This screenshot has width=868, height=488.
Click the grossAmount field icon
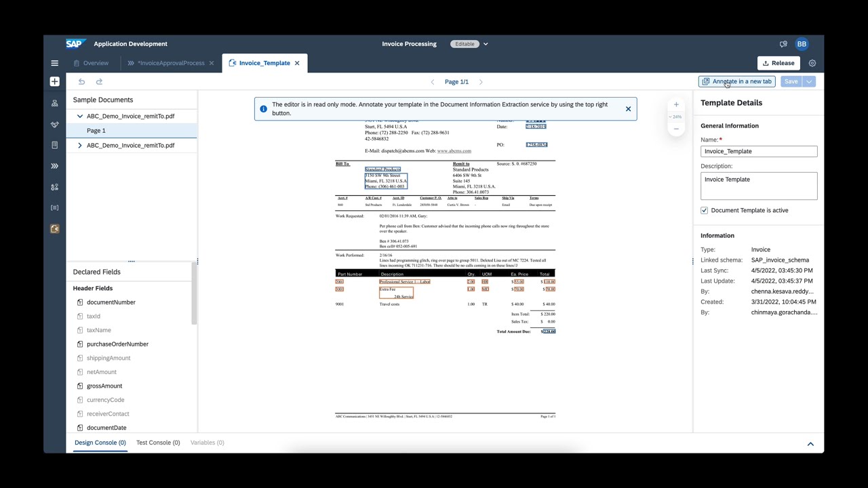click(x=80, y=386)
